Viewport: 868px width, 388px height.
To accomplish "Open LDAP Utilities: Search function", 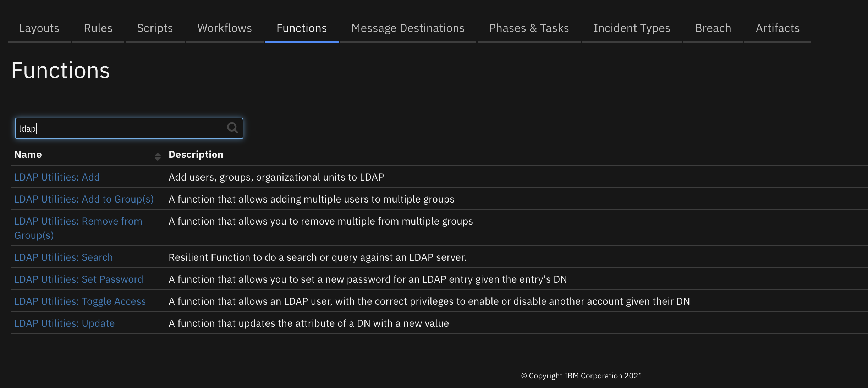I will (x=63, y=257).
